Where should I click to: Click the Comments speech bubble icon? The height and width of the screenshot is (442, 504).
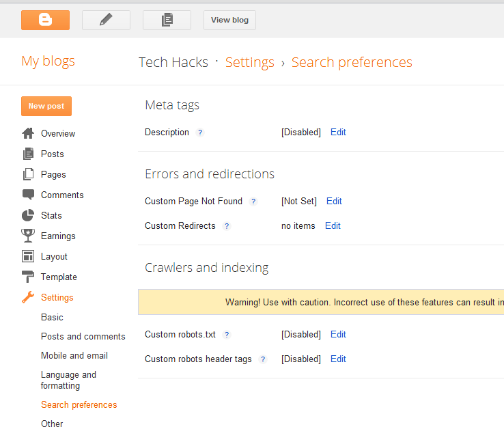tap(28, 195)
